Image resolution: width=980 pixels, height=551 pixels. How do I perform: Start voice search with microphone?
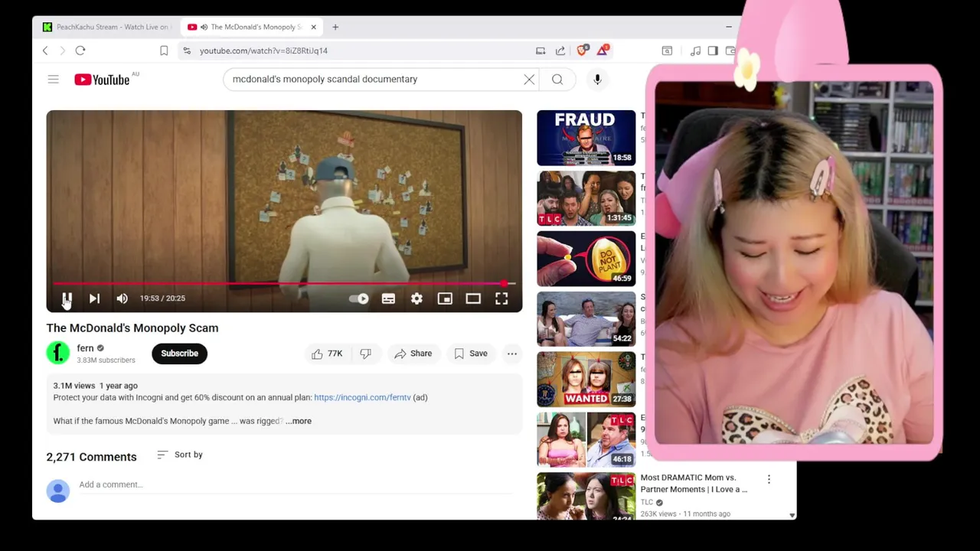[x=597, y=80]
